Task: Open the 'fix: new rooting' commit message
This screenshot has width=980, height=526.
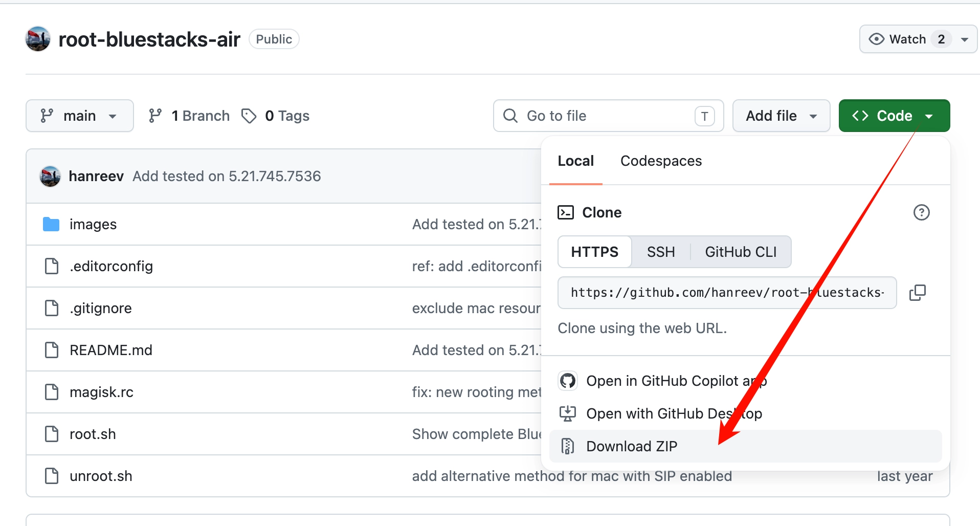Action: pyautogui.click(x=476, y=392)
